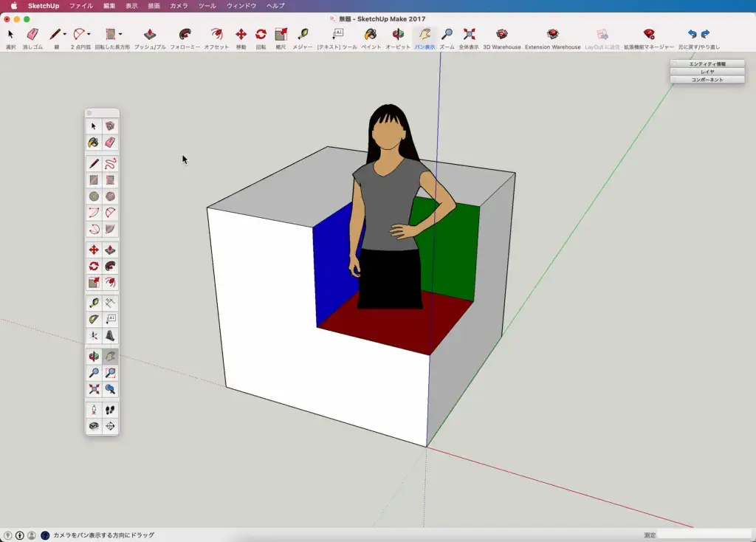This screenshot has width=756, height=542.
Task: Open the SketchUp application menu
Action: 44,6
